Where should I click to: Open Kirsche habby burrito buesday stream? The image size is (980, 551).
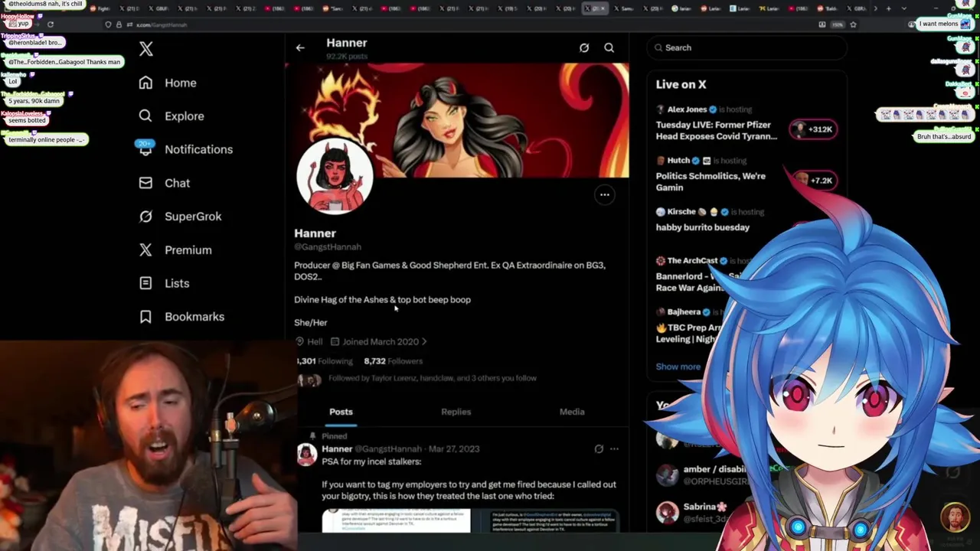(703, 227)
